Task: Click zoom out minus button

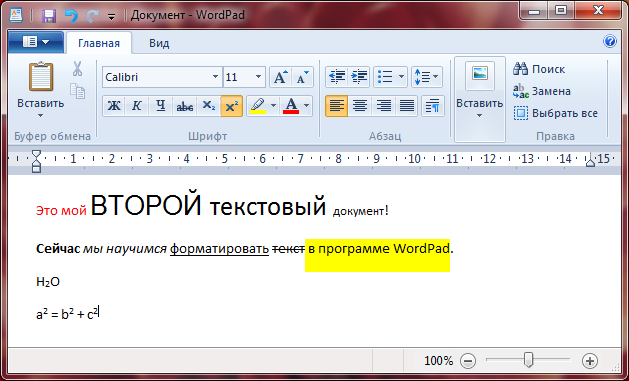Action: [468, 361]
